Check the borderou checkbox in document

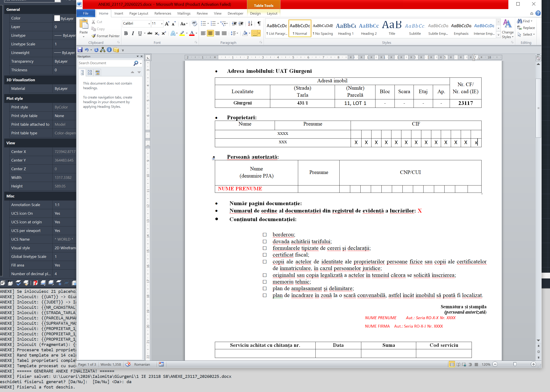(265, 235)
